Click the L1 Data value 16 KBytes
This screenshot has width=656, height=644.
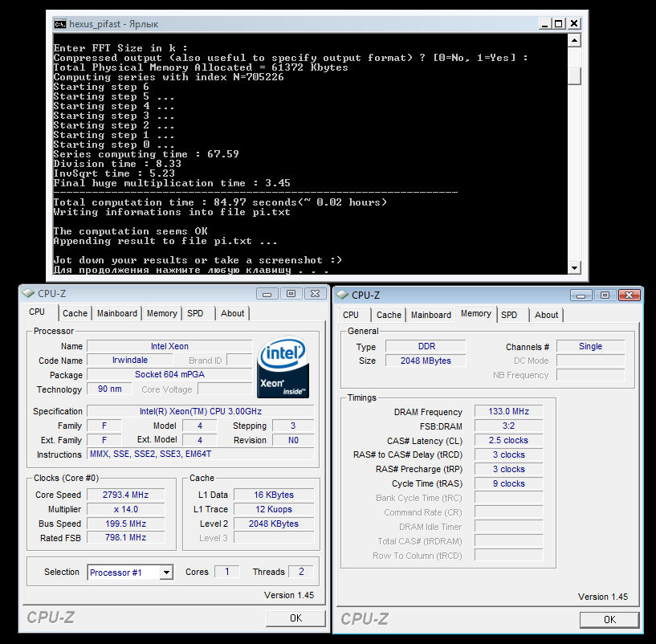(x=274, y=495)
